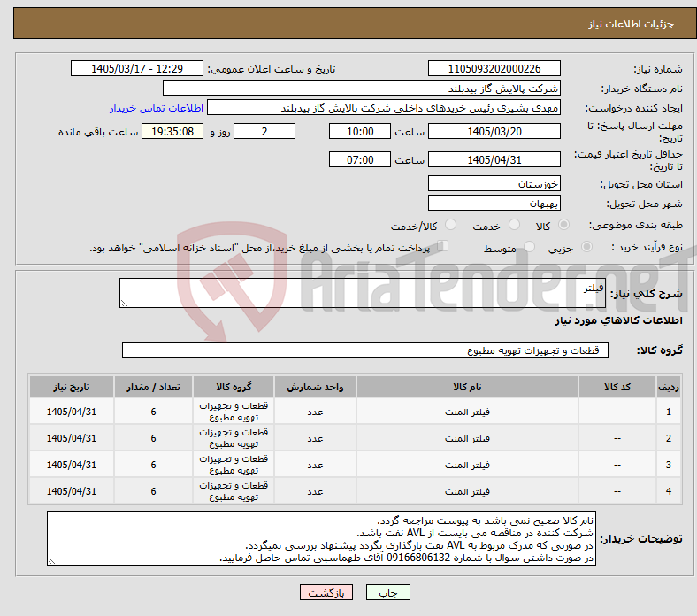Click the چاپ print button
Viewport: 697px width, 616px height.
click(x=388, y=592)
